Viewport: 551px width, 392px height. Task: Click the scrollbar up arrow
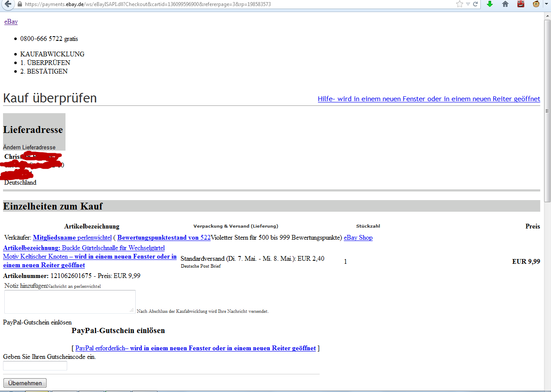pos(547,15)
